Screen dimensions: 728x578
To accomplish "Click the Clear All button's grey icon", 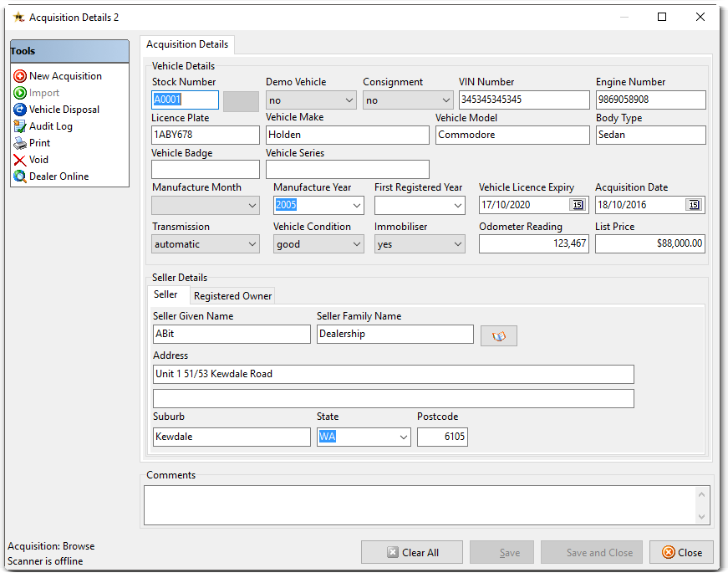I will click(x=393, y=552).
